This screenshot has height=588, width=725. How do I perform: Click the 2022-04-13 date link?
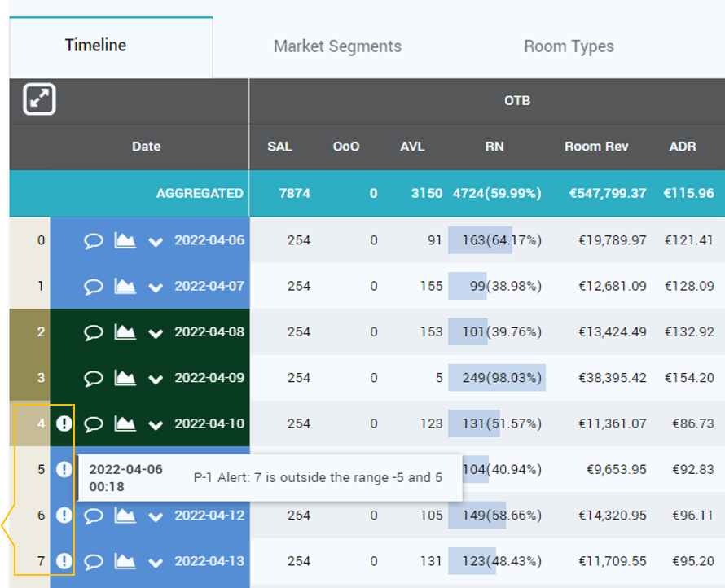click(209, 561)
